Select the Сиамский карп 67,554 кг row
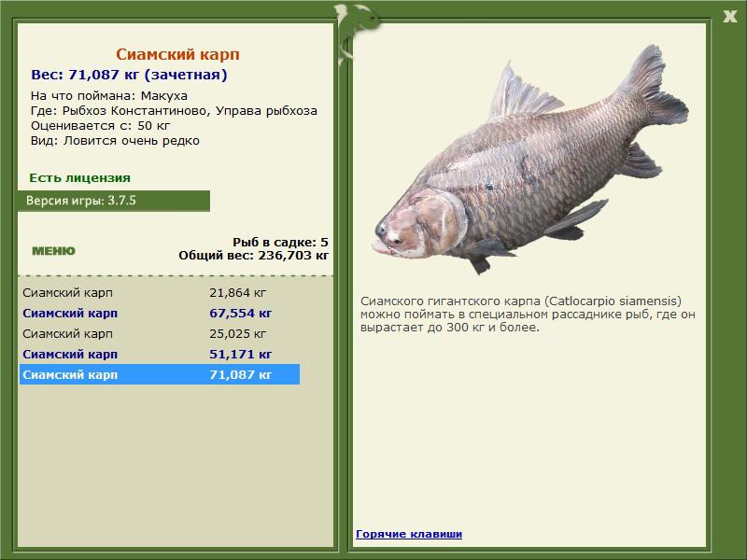747x560 pixels. pyautogui.click(x=160, y=313)
